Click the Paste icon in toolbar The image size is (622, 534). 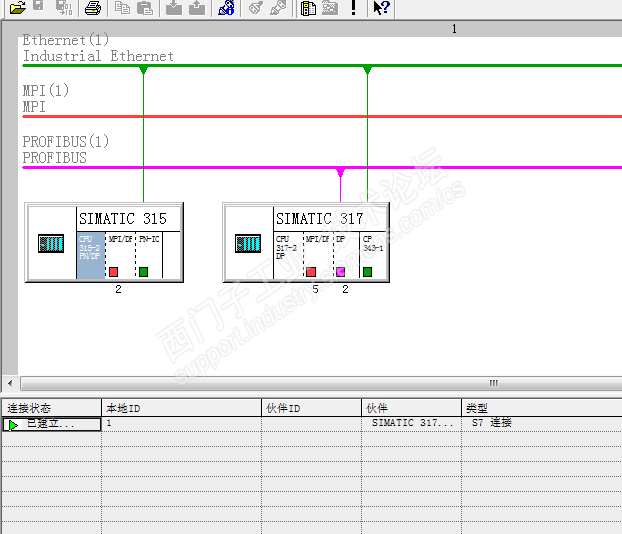click(145, 8)
